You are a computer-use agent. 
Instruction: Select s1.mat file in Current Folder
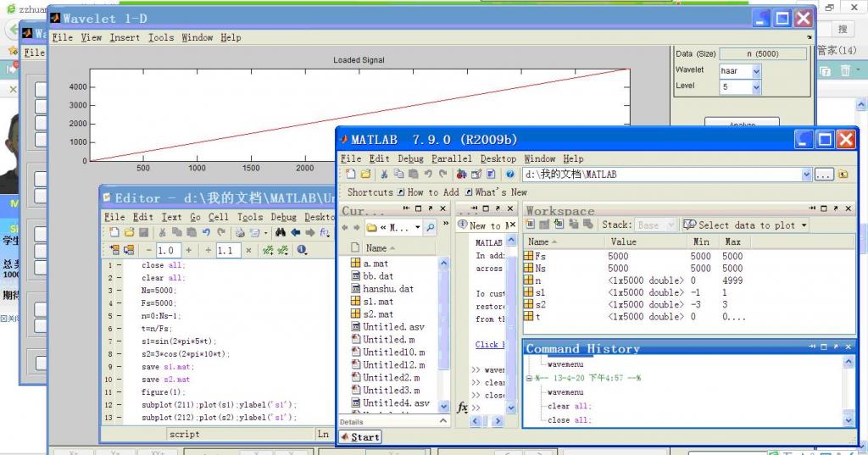378,301
